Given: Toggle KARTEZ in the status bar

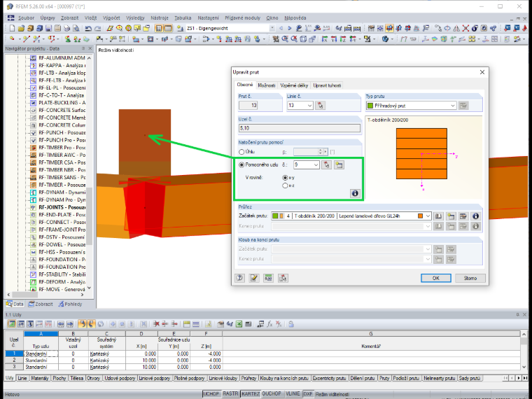Looking at the screenshot, I should 251,394.
